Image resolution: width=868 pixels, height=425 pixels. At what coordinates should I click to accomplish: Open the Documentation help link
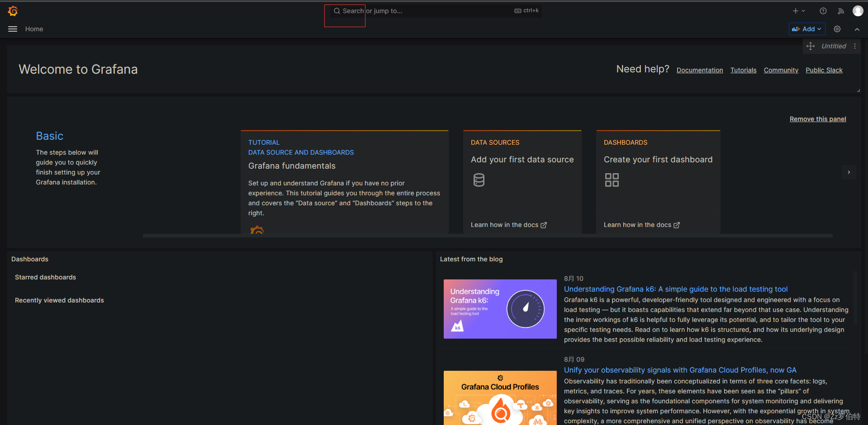point(700,70)
